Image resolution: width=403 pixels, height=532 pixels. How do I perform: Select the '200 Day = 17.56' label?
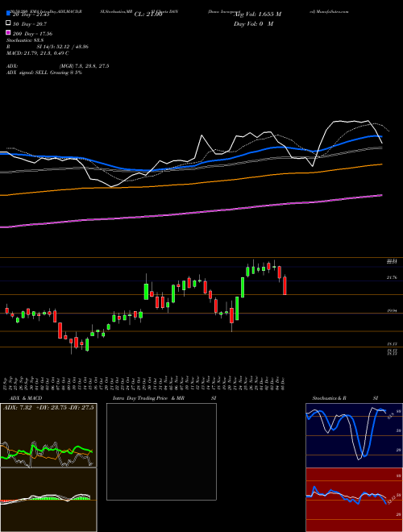click(32, 34)
